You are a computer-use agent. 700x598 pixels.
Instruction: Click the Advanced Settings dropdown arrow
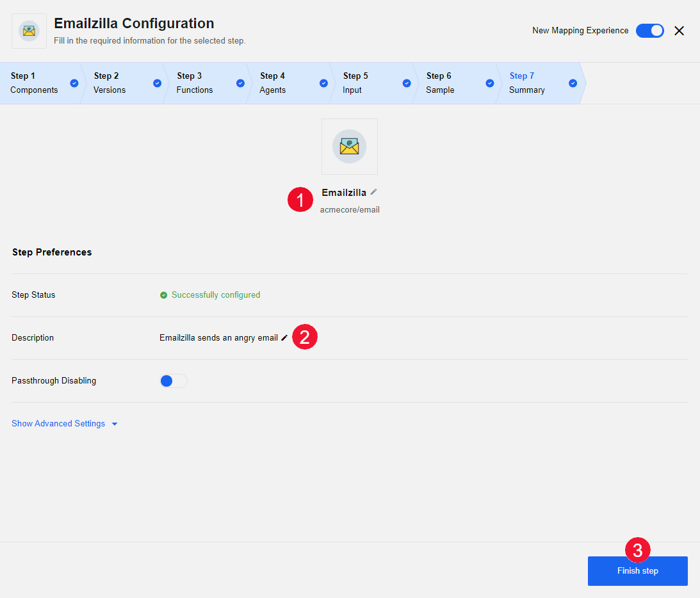tap(115, 424)
